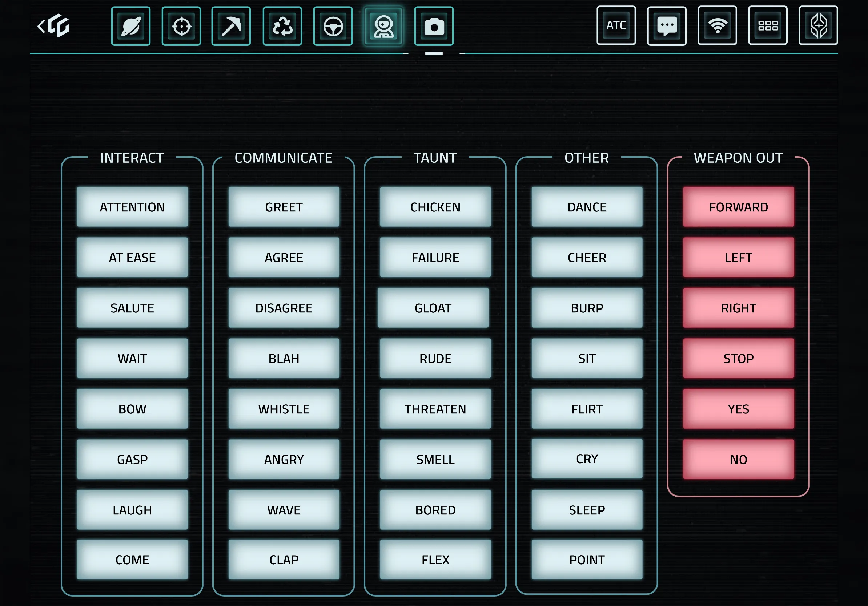Click the shield emblem icon
The image size is (868, 606).
click(x=819, y=25)
